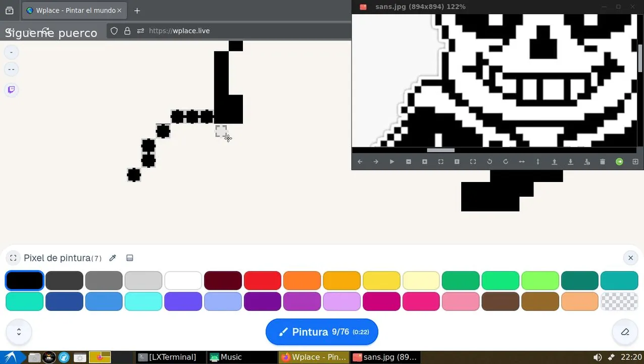This screenshot has width=644, height=364.
Task: Show sans.jpg at original size
Action: tap(457, 162)
